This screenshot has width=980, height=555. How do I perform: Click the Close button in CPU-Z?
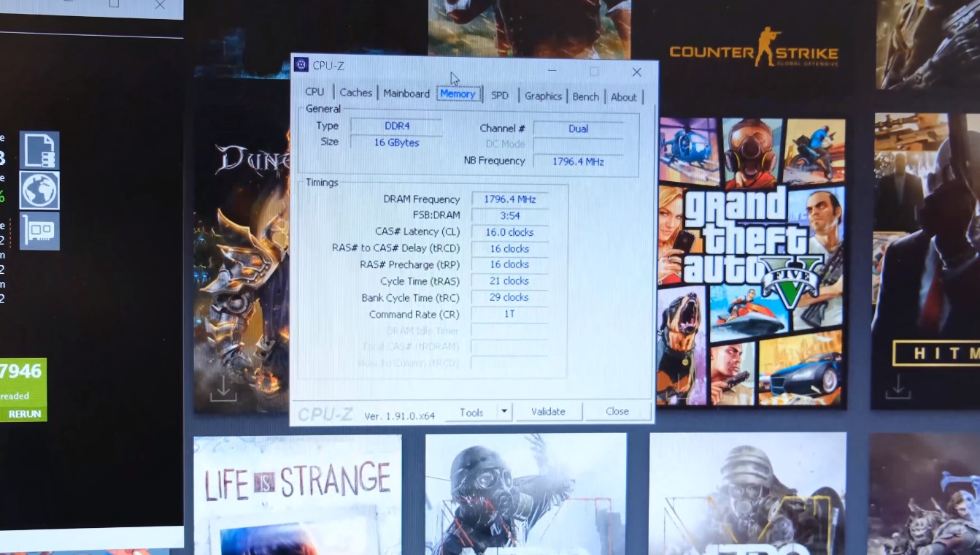pyautogui.click(x=617, y=411)
